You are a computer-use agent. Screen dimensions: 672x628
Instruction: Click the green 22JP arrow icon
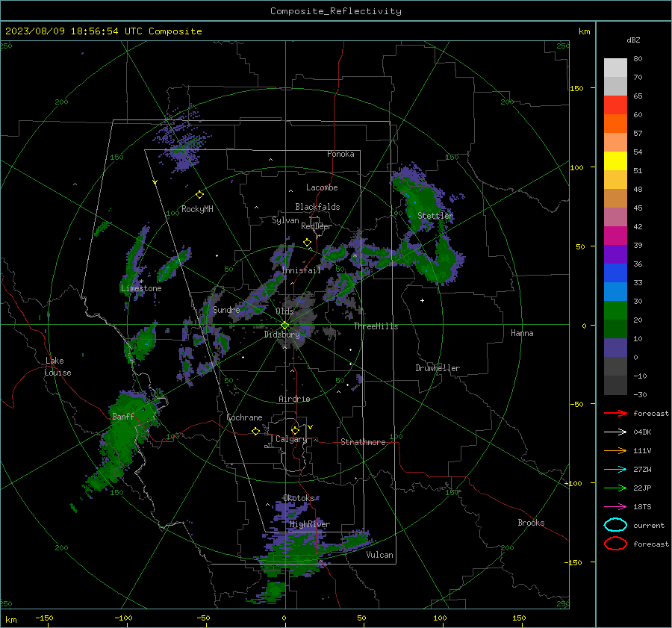[615, 488]
